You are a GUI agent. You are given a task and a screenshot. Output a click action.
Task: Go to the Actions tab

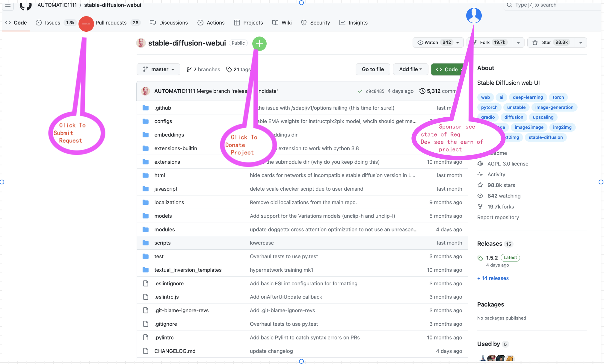click(211, 23)
